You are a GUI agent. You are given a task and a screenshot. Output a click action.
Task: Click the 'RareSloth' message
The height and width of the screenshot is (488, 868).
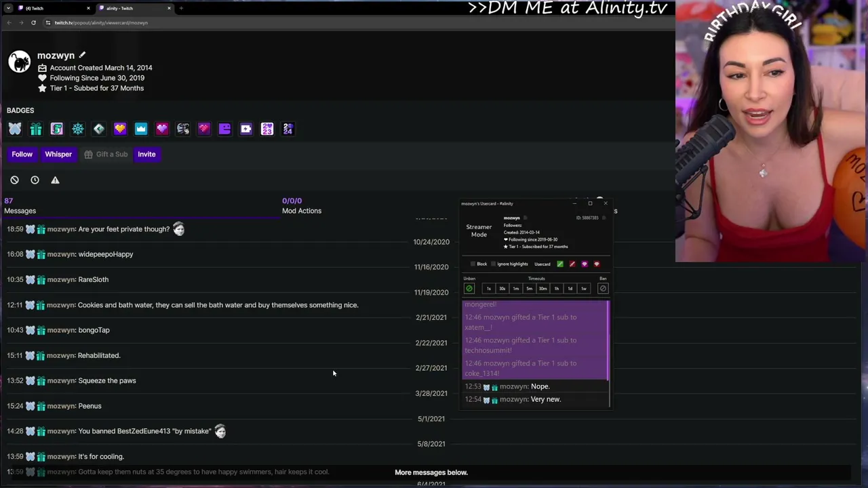[x=93, y=279]
